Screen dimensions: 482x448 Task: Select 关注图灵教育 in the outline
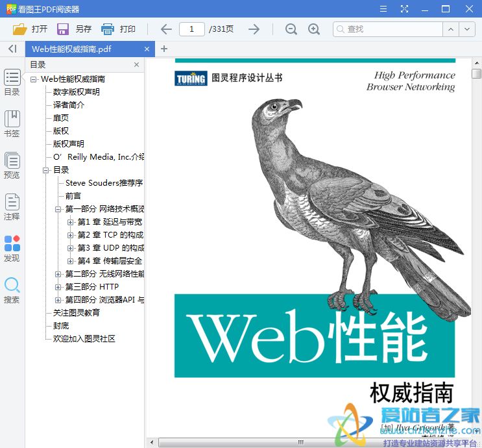(77, 312)
